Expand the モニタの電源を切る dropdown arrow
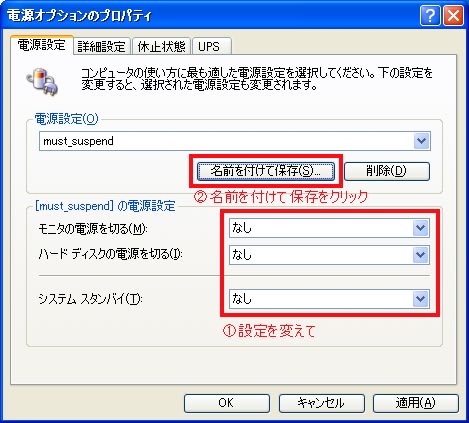The width and height of the screenshot is (469, 423). [420, 228]
